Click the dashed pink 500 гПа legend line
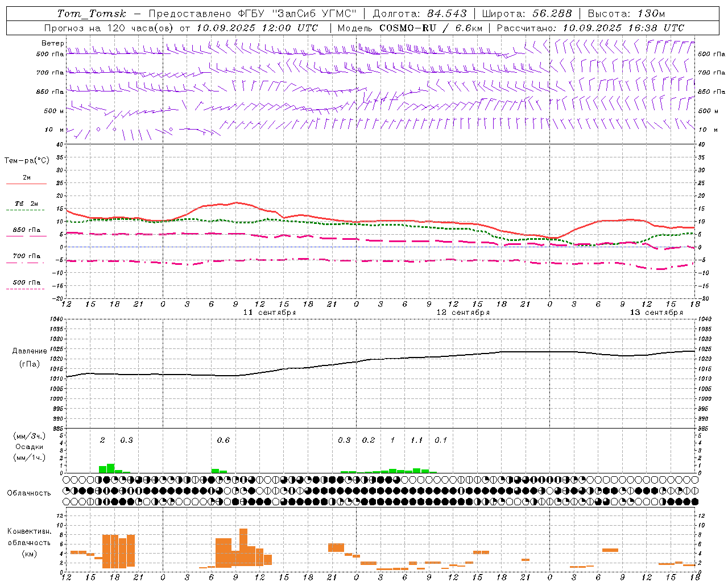The image size is (728, 582). (26, 289)
